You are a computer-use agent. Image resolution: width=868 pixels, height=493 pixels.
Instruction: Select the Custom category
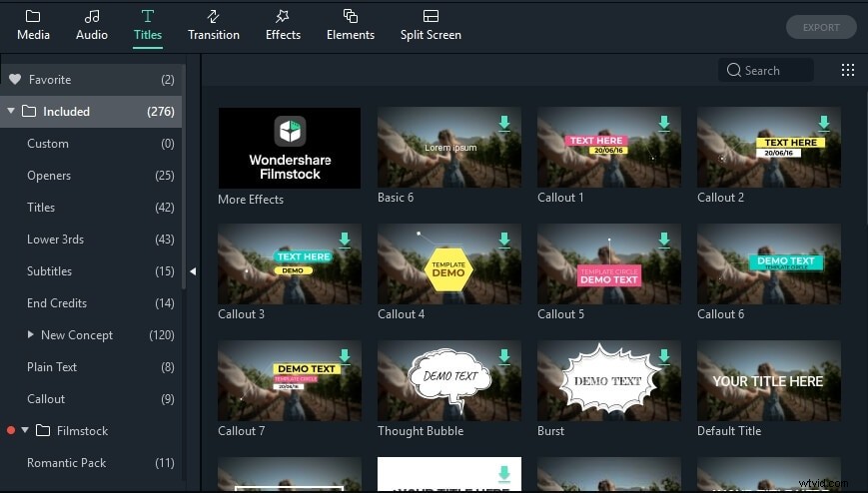pos(91,144)
